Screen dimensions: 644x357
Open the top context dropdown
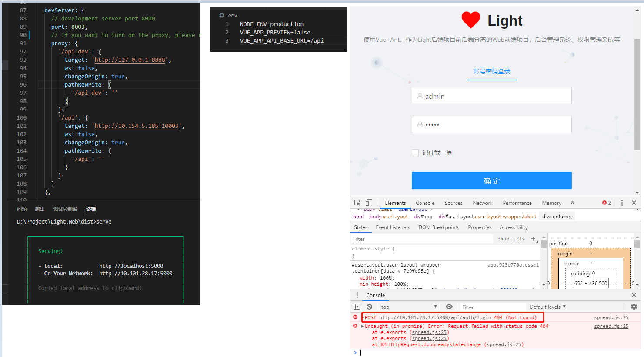[x=410, y=307]
